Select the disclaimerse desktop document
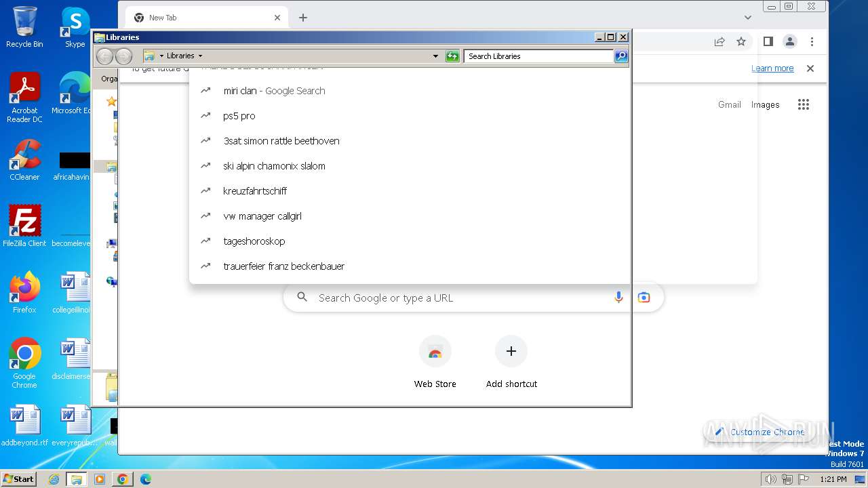Viewport: 868px width, 488px height. click(72, 359)
